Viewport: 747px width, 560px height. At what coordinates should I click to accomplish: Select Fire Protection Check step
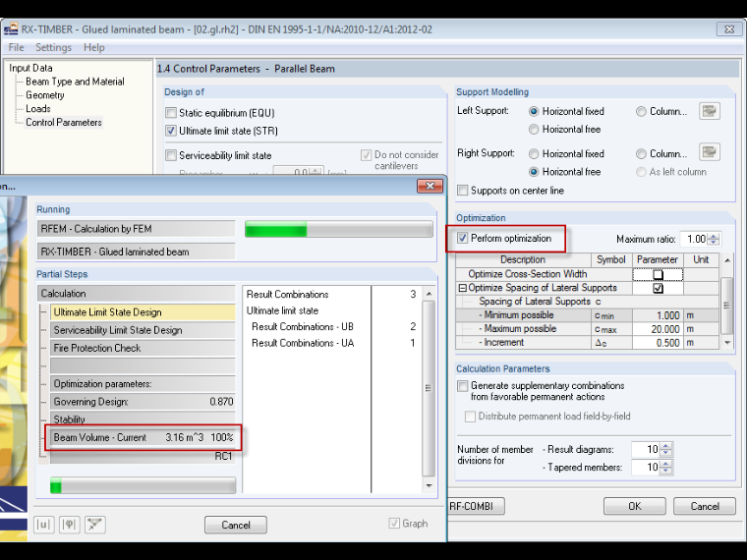143,348
